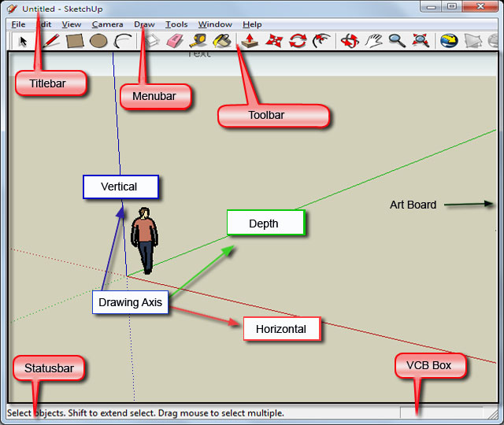Click the greyed Make Component icon
504x425 pixels.
pyautogui.click(x=152, y=41)
